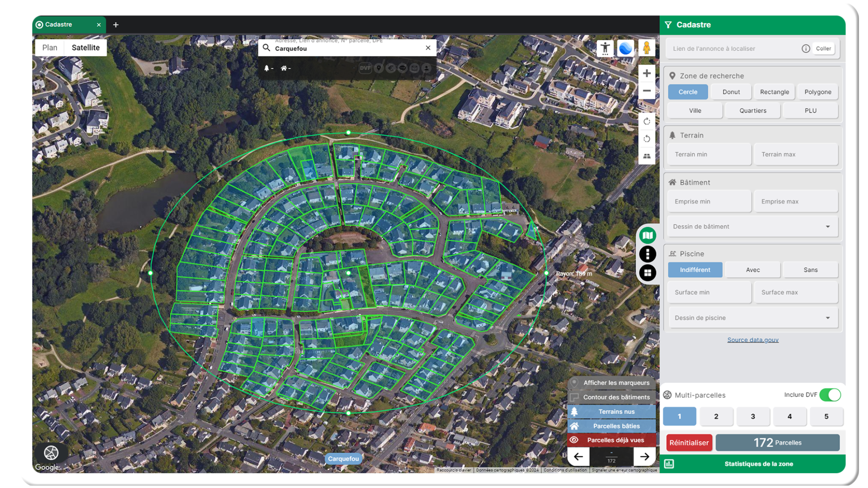Click the Réinitialiser button

pos(689,443)
